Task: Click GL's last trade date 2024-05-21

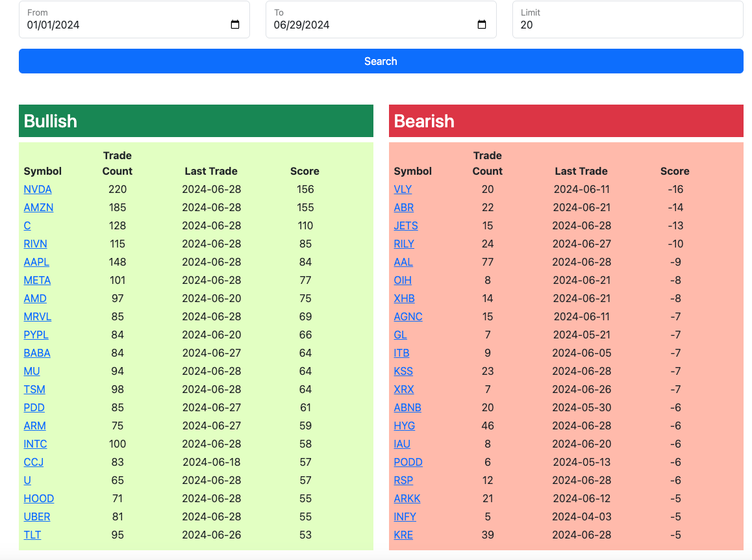Action: point(582,335)
